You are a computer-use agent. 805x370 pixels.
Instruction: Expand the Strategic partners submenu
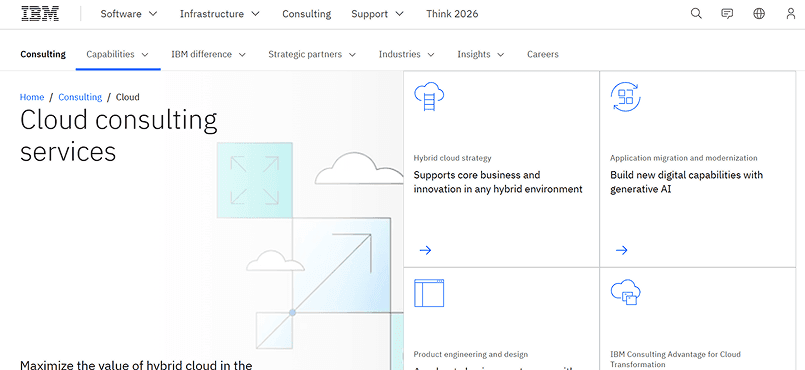312,54
